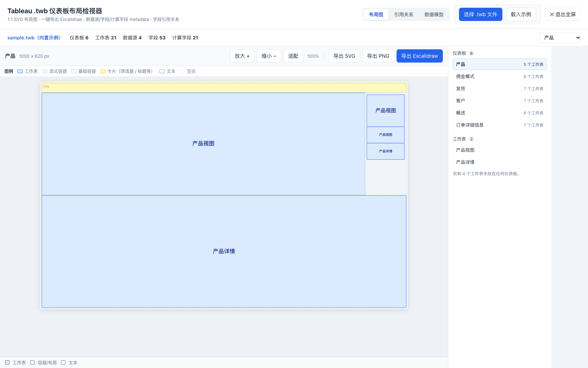This screenshot has width=588, height=368.
Task: Toggle the 工作表 checkbox at the bottom
Action: pyautogui.click(x=7, y=362)
